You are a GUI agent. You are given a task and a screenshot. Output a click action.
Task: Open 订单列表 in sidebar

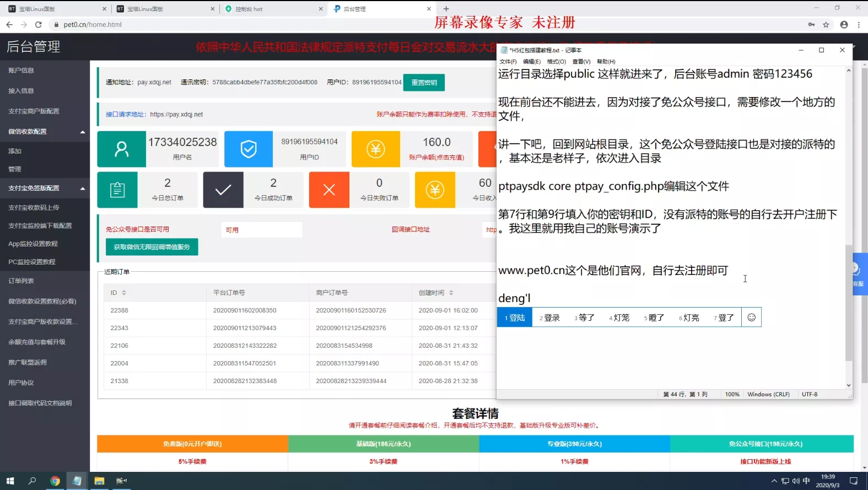click(21, 281)
